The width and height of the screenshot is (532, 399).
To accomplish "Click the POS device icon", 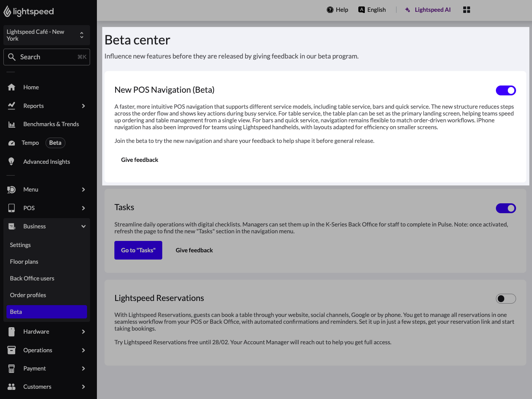I will pyautogui.click(x=11, y=208).
